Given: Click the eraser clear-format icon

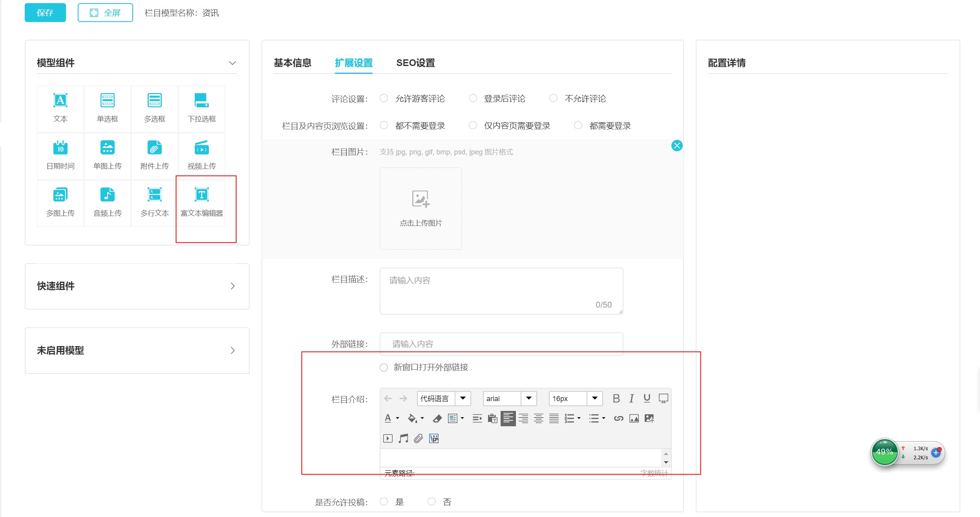Looking at the screenshot, I should (x=437, y=418).
